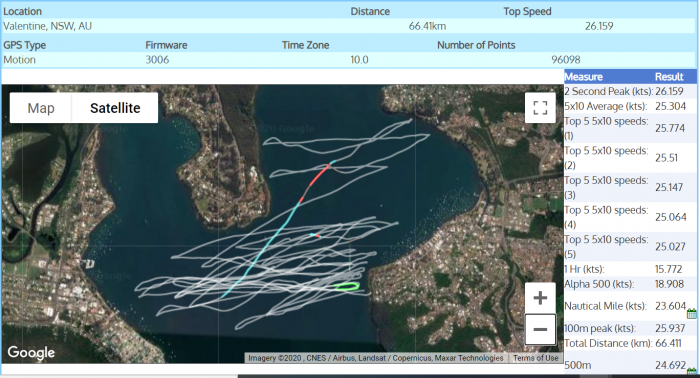Switch to Satellite view
700x378 pixels.
(115, 108)
